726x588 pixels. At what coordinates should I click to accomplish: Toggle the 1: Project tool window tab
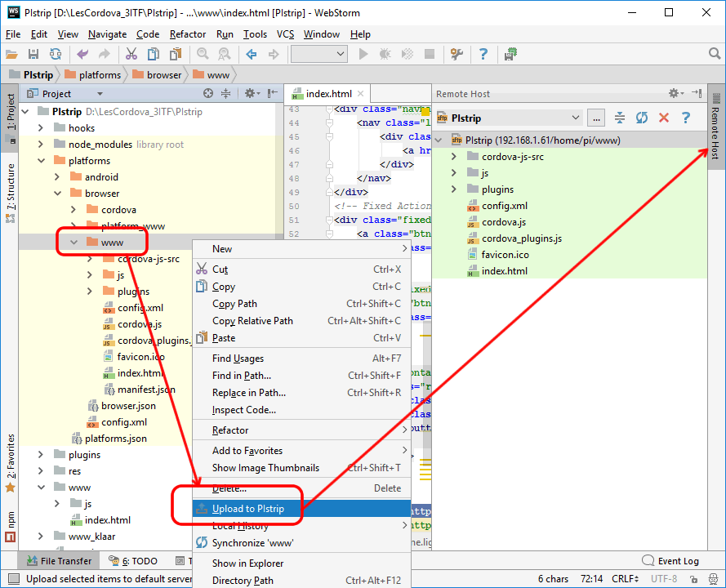(10, 114)
